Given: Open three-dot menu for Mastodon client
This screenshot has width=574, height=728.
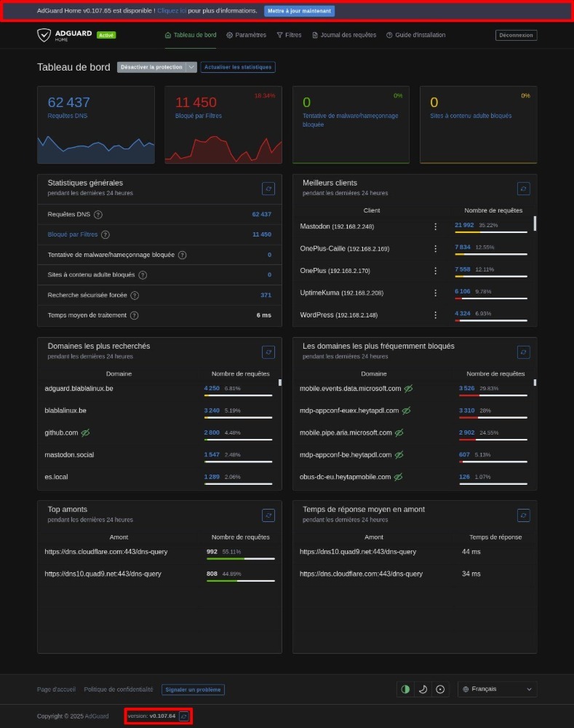Looking at the screenshot, I should pyautogui.click(x=436, y=226).
